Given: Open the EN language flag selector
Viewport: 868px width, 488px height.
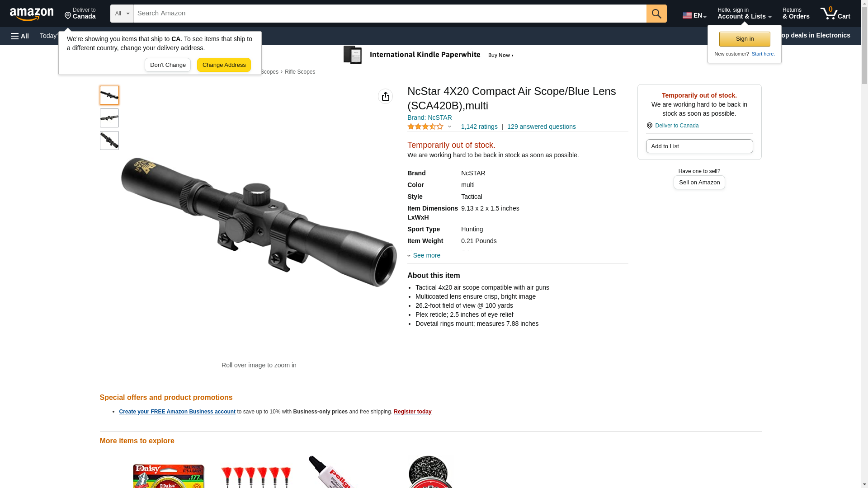Looking at the screenshot, I should coord(694,15).
